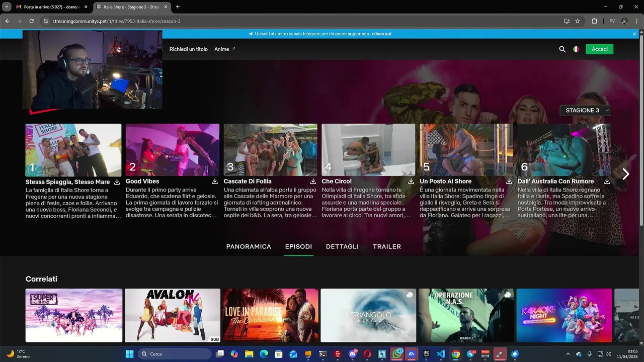Play episode 4 Che Circo! thumbnail
The image size is (644, 362).
[369, 150]
